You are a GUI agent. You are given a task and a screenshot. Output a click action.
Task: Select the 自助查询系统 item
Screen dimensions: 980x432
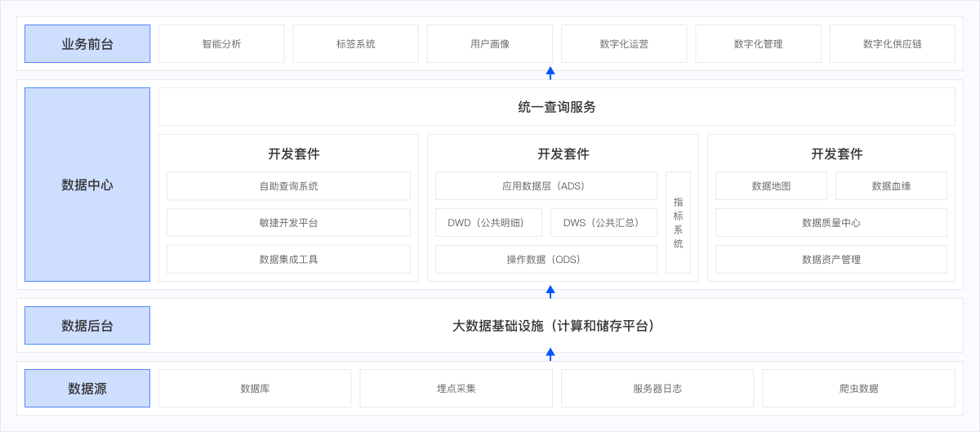(288, 186)
